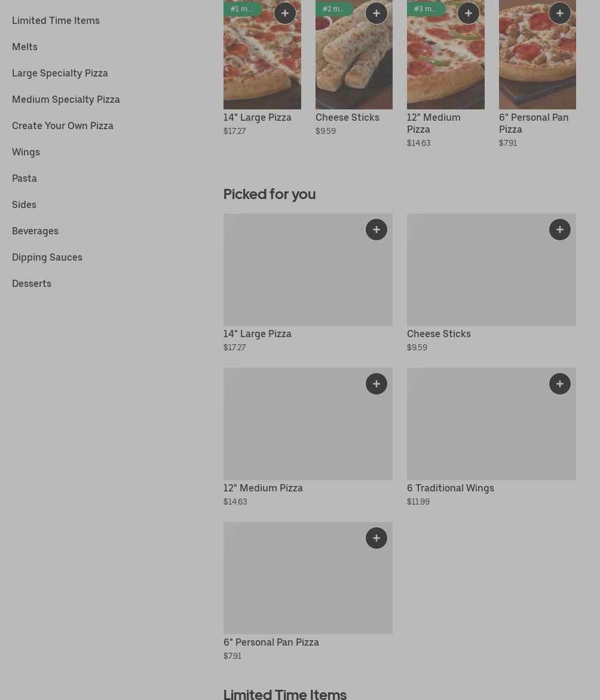
Task: Add top-row Cheese Sticks with plus icon
Action: pos(376,13)
